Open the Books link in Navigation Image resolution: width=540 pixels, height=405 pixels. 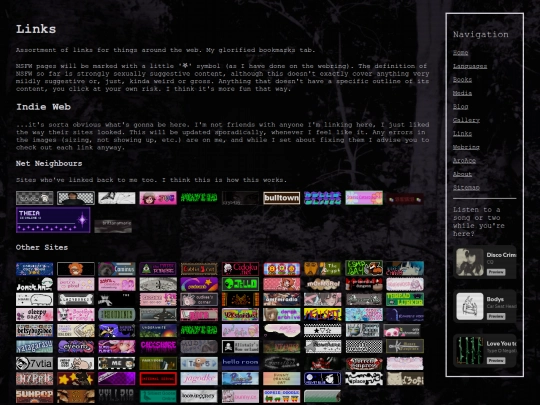coord(462,80)
